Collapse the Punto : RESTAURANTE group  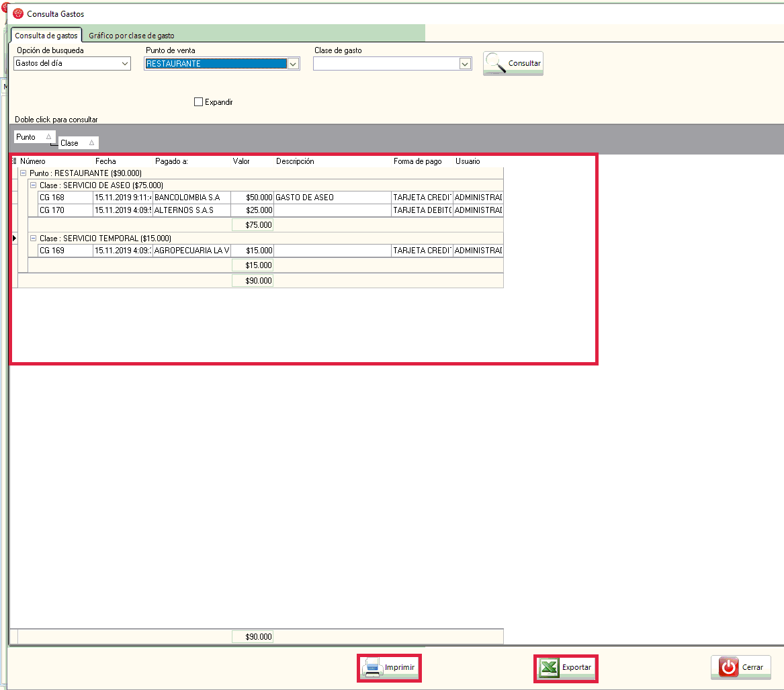click(x=24, y=173)
